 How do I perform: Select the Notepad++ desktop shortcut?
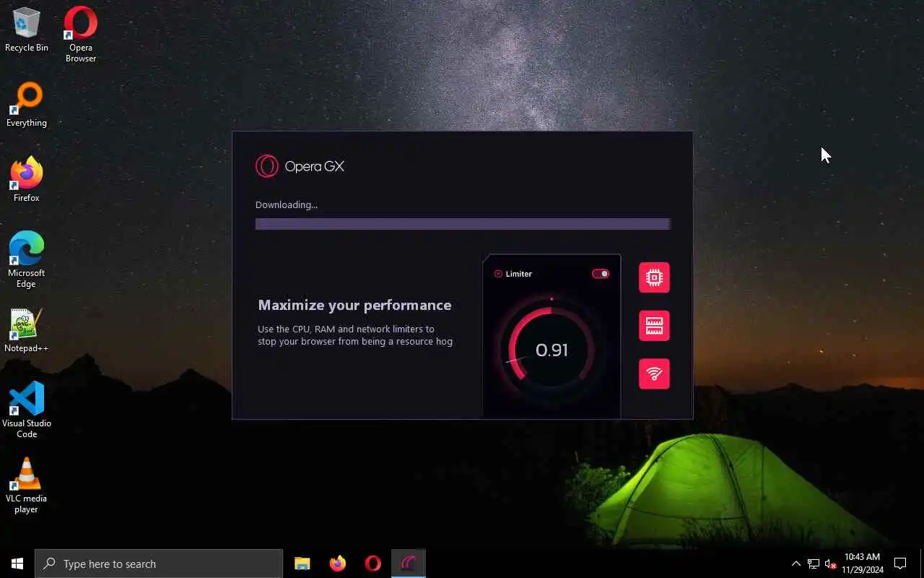pos(27,331)
